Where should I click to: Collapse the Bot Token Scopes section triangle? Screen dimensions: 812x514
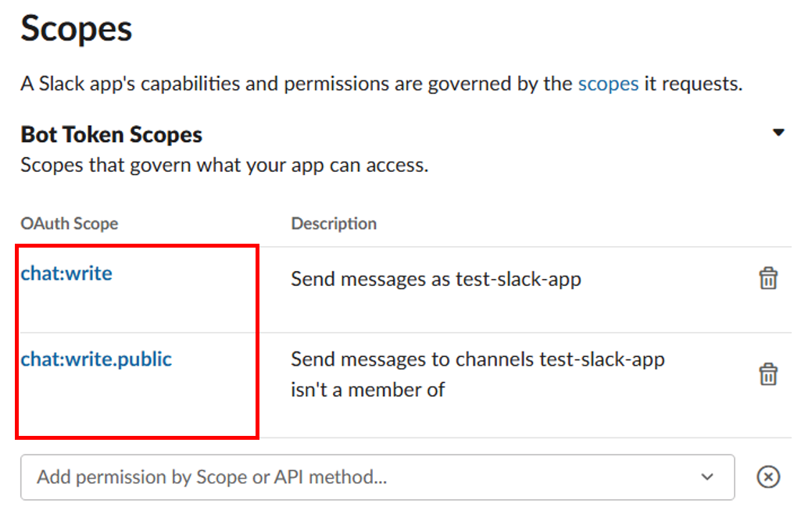[778, 133]
